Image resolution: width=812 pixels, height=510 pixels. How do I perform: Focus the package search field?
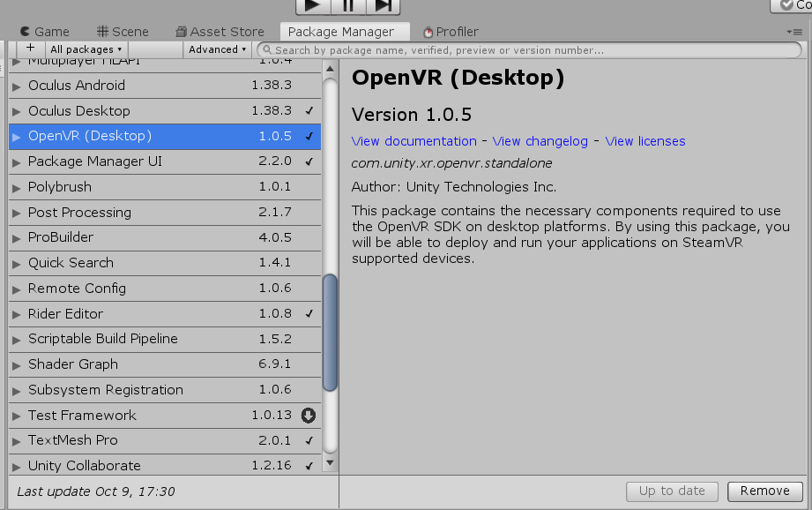[529, 49]
